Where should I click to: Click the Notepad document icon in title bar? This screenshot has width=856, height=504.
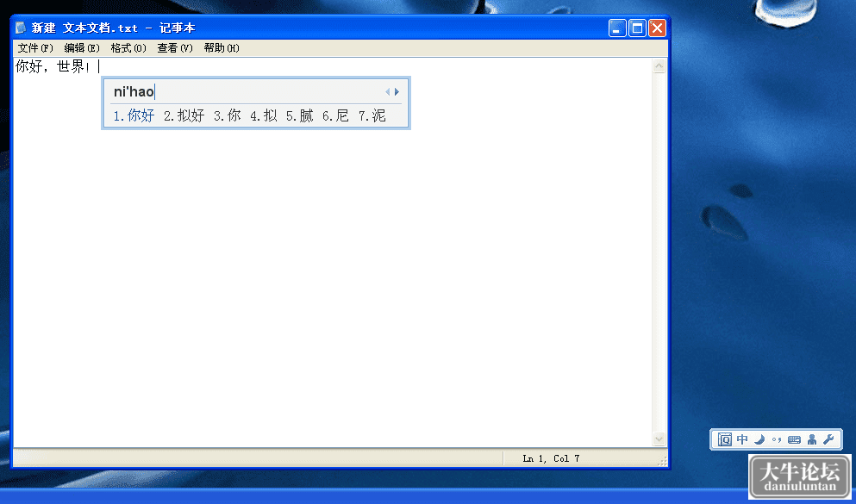pyautogui.click(x=21, y=28)
